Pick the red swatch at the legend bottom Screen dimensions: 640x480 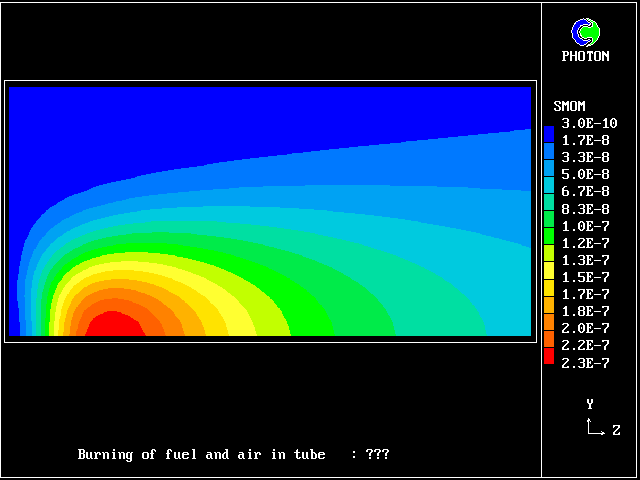[548, 355]
